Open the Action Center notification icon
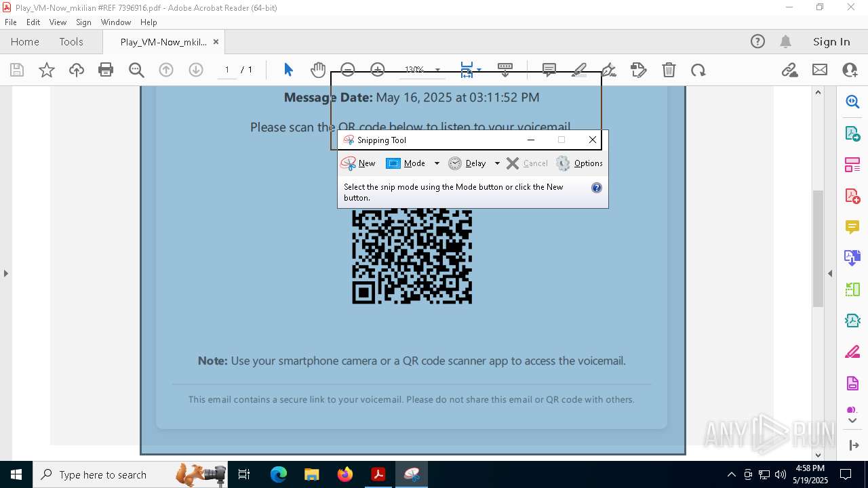The height and width of the screenshot is (488, 868). click(x=846, y=474)
